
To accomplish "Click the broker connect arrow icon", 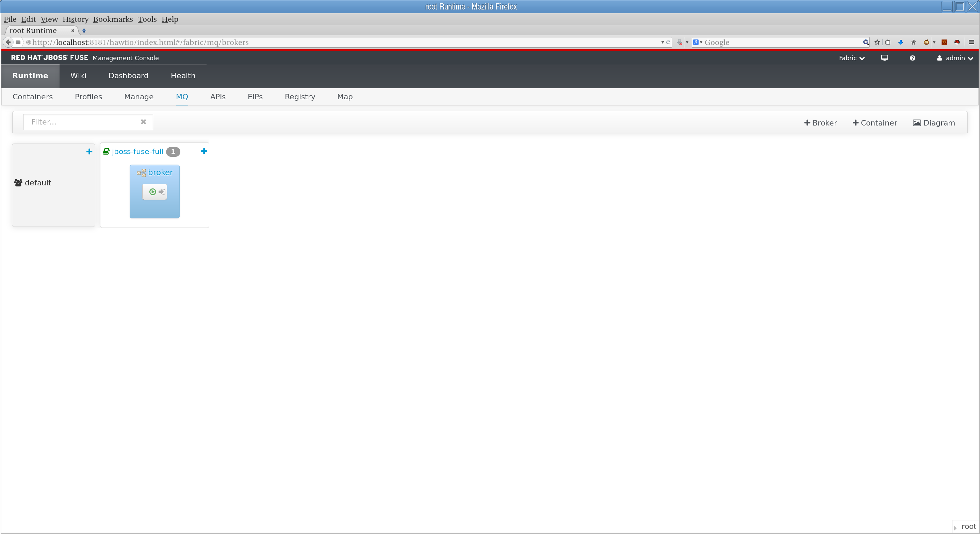I will pos(162,192).
